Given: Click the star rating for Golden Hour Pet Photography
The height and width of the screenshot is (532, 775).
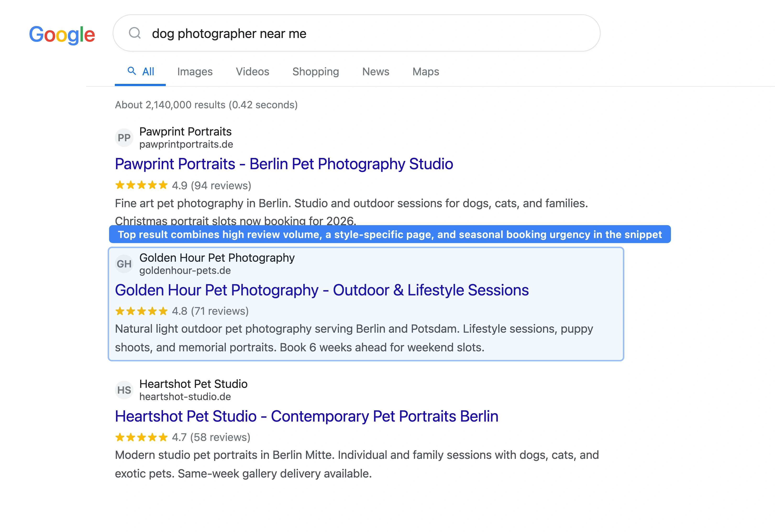Looking at the screenshot, I should click(141, 311).
